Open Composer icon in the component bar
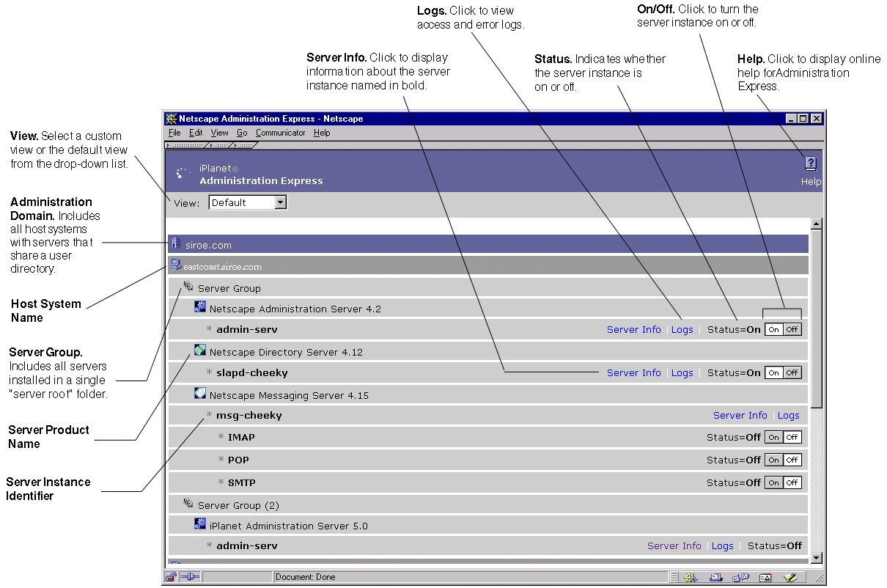Screen dimensions: 887x588 pos(790,578)
